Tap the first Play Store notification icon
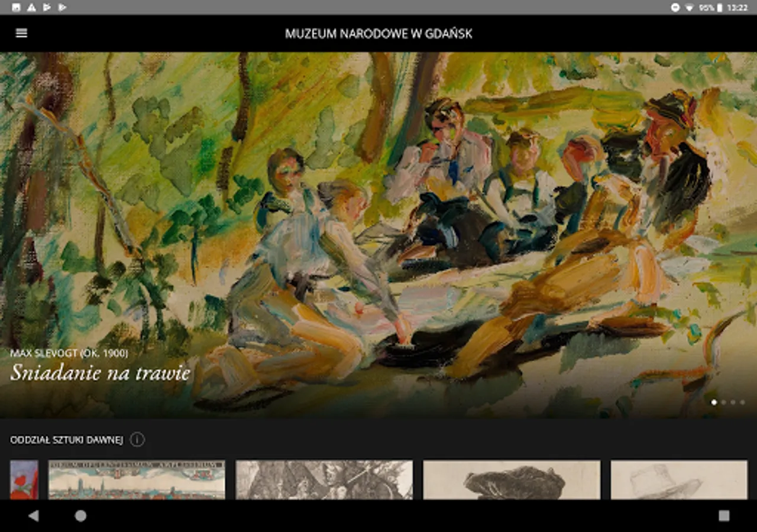The width and height of the screenshot is (757, 532). [x=47, y=8]
